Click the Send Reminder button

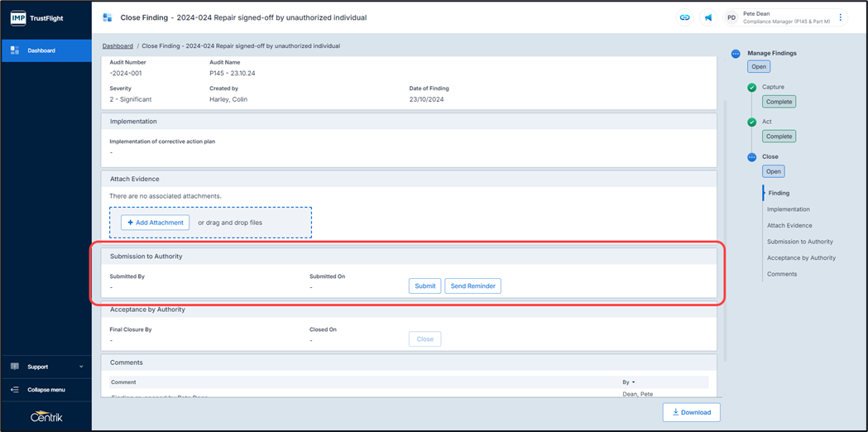472,286
